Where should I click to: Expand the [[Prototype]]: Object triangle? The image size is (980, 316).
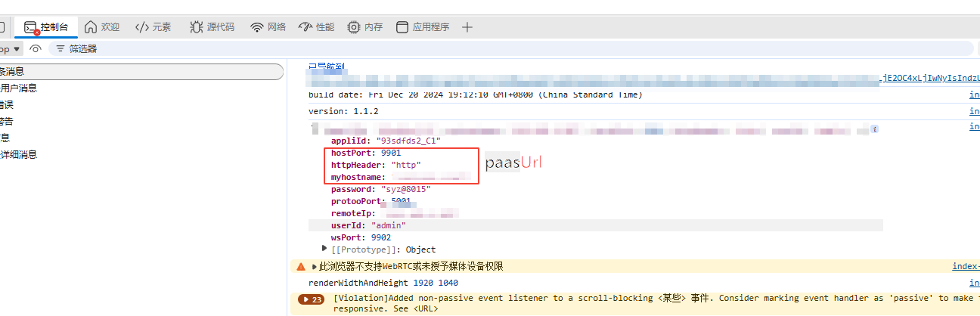[324, 249]
